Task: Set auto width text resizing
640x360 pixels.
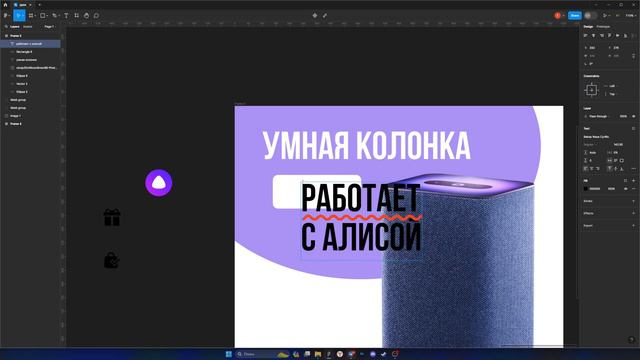Action: [610, 160]
